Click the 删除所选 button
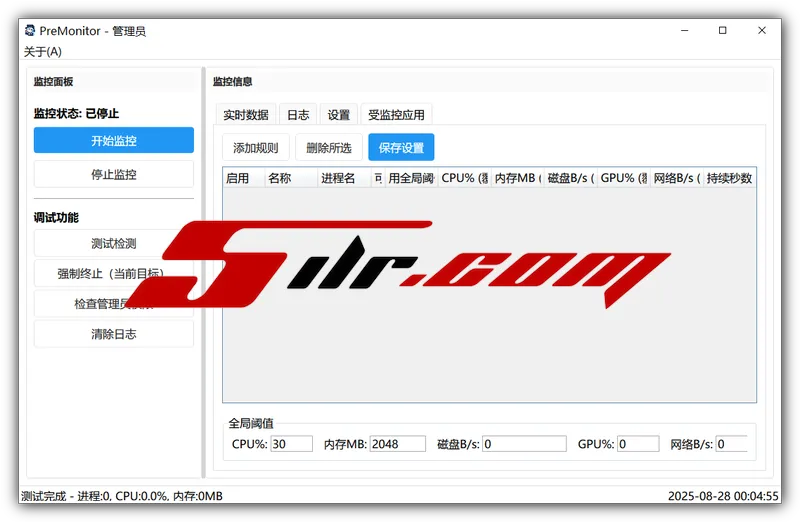Image resolution: width=800 pixels, height=522 pixels. pyautogui.click(x=329, y=147)
